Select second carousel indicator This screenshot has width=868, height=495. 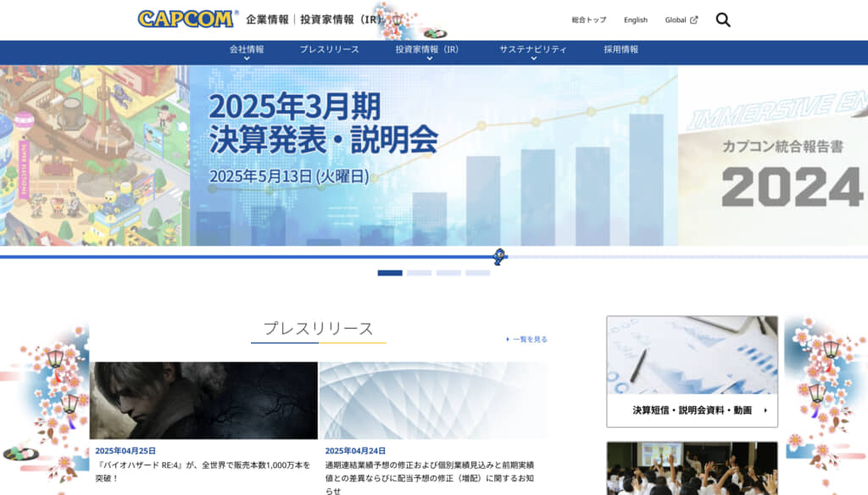[419, 273]
